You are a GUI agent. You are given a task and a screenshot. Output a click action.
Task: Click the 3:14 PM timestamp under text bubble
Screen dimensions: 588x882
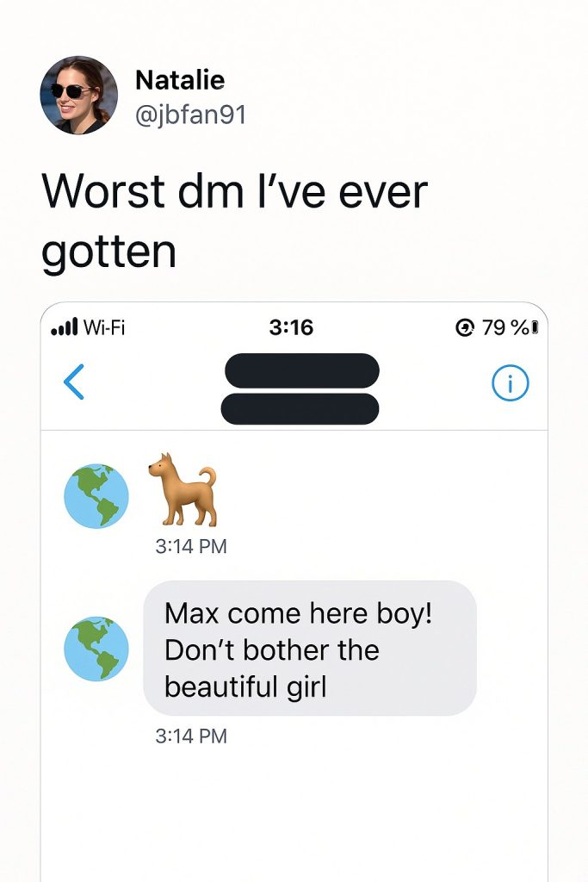191,736
